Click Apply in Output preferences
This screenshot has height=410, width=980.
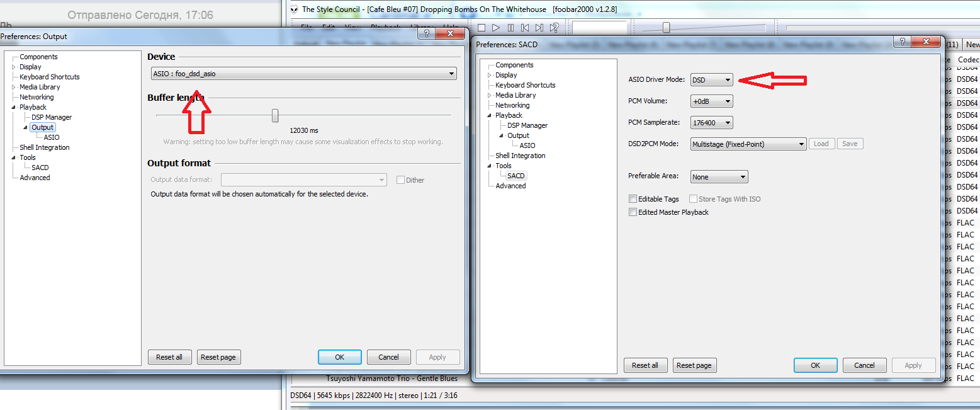[437, 357]
